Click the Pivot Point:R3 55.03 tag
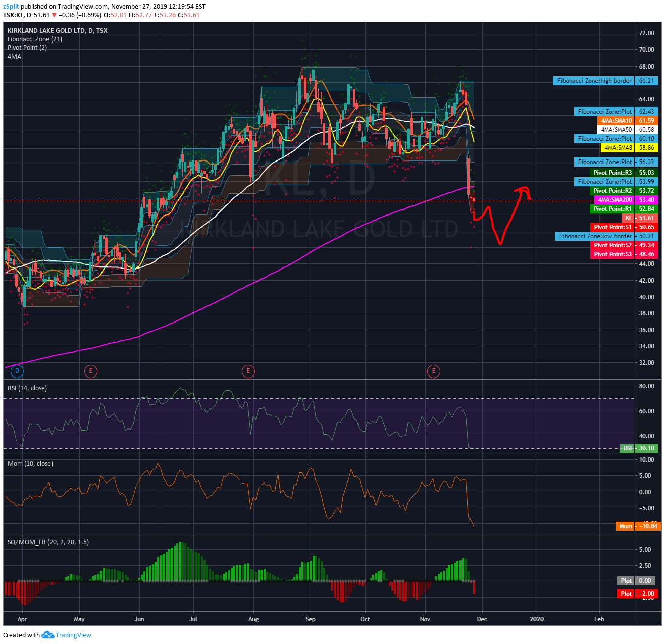The height and width of the screenshot is (644, 665). (624, 173)
